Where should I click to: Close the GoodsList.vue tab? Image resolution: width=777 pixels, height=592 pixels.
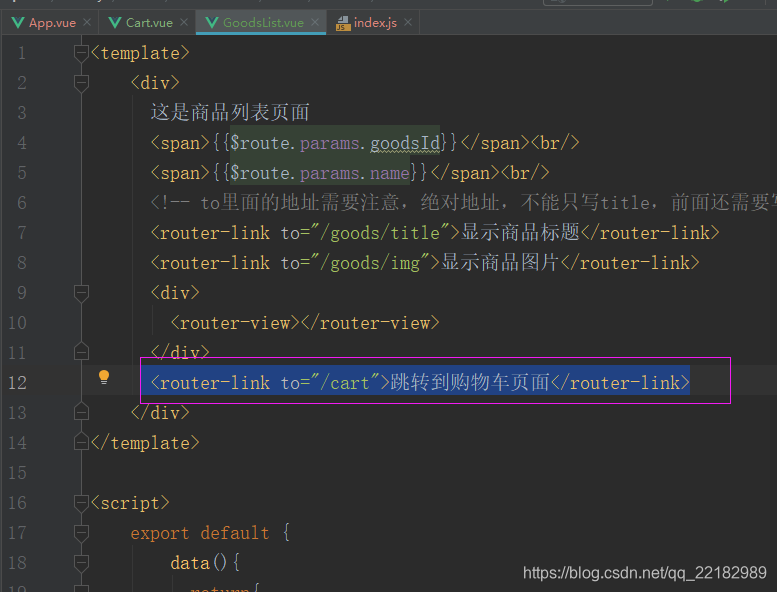coord(315,22)
